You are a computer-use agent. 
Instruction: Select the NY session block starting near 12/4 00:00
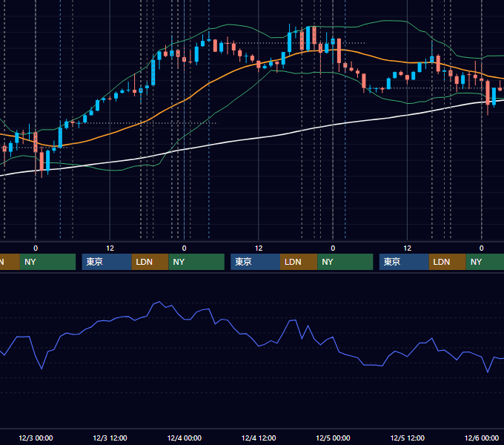[x=196, y=262]
